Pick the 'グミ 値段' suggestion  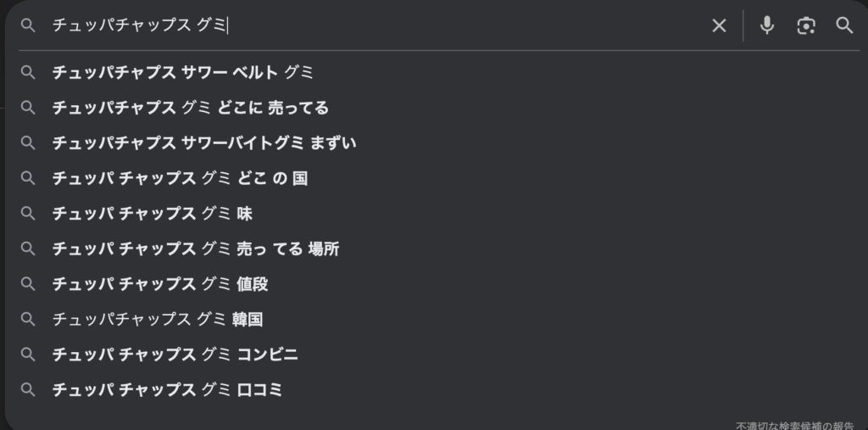coord(160,284)
